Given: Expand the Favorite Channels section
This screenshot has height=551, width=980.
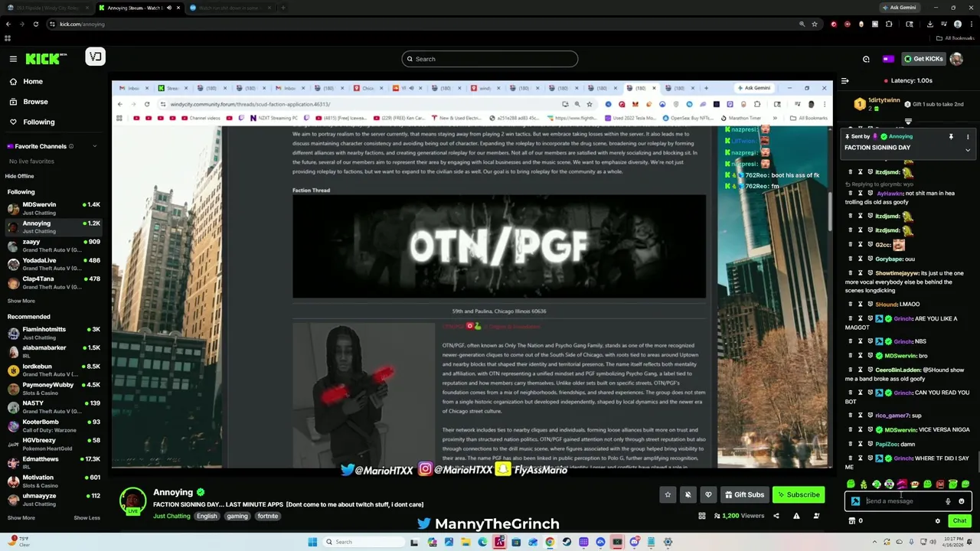Looking at the screenshot, I should click(x=95, y=146).
